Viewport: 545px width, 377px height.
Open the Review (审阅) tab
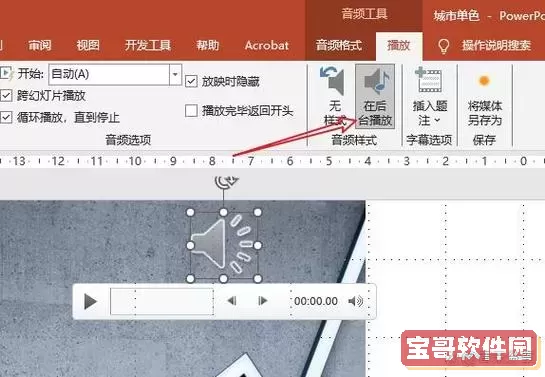[x=40, y=46]
